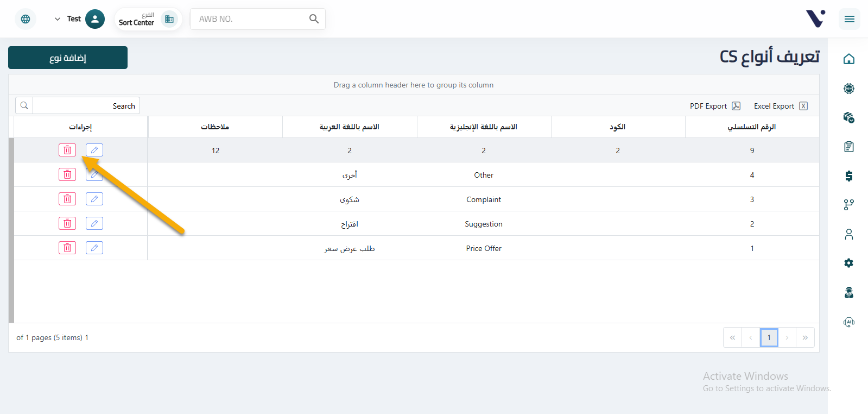868x414 pixels.
Task: Edit the Complaint row
Action: pyautogui.click(x=94, y=199)
